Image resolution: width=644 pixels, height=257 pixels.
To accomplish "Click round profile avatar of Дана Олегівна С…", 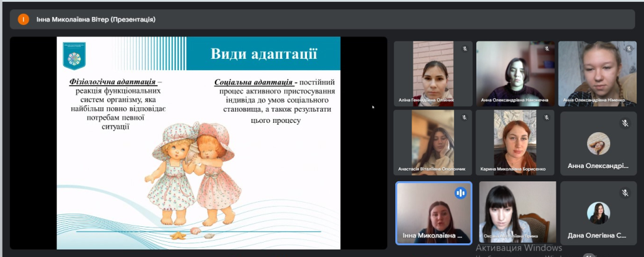I will [x=598, y=213].
